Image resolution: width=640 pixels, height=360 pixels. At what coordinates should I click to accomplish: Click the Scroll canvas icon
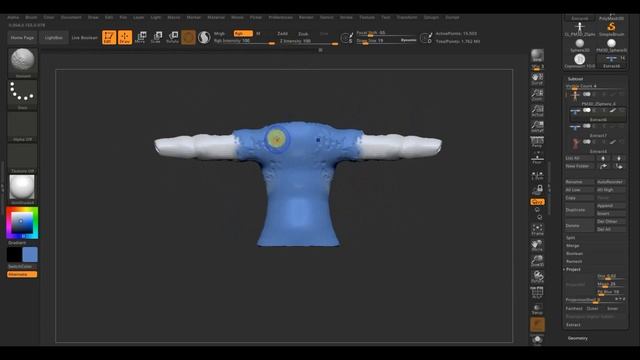pos(537,78)
